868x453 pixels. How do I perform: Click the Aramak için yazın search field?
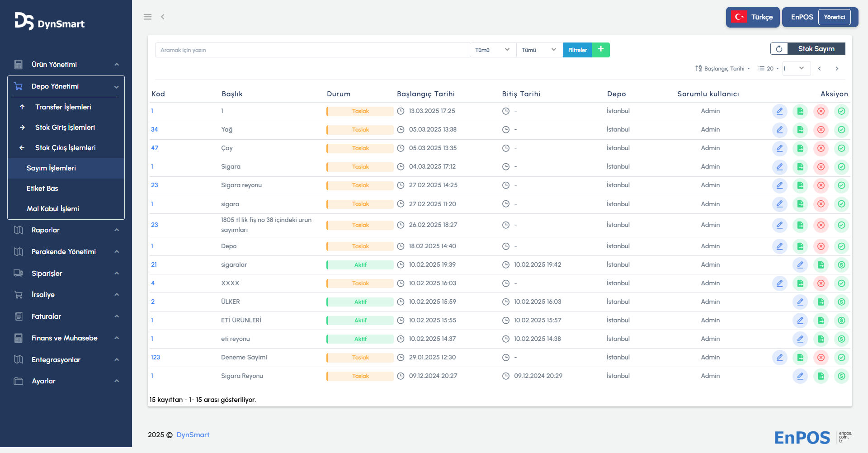coord(312,50)
